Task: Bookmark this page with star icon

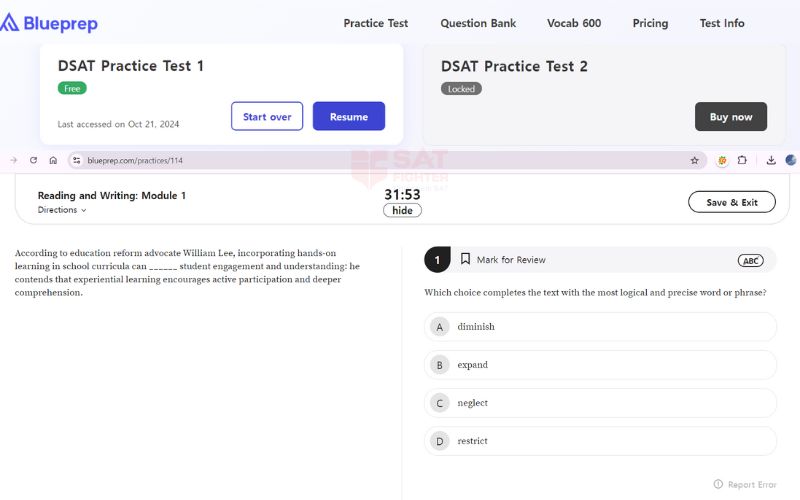Action: pyautogui.click(x=694, y=160)
